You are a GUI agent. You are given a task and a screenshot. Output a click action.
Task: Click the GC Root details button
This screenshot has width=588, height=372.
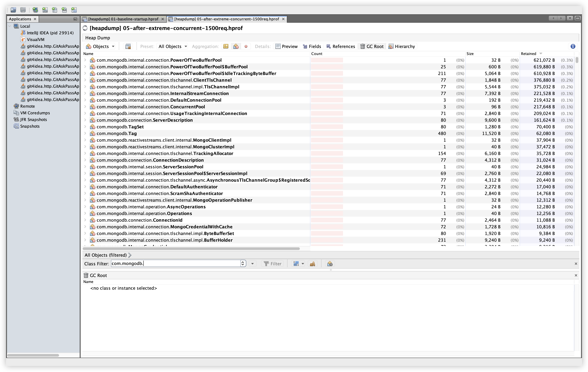pyautogui.click(x=372, y=46)
